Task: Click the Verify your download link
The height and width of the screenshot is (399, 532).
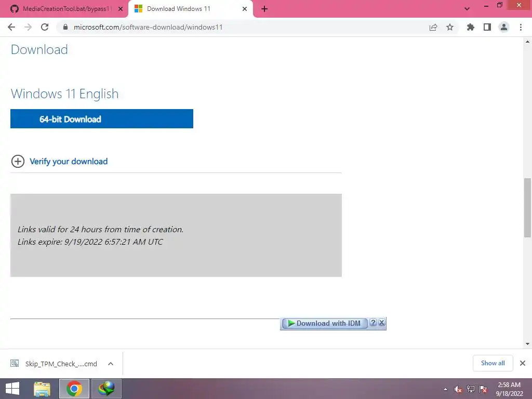Action: 69,162
